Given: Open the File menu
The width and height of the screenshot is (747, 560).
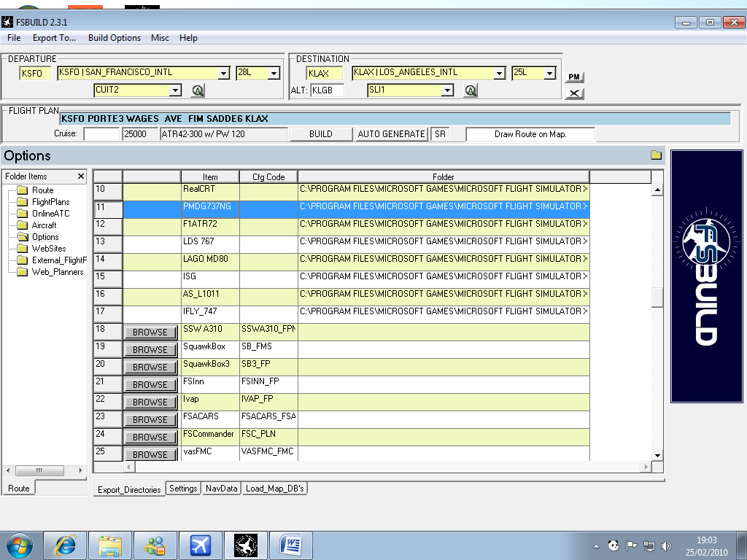Looking at the screenshot, I should [14, 38].
